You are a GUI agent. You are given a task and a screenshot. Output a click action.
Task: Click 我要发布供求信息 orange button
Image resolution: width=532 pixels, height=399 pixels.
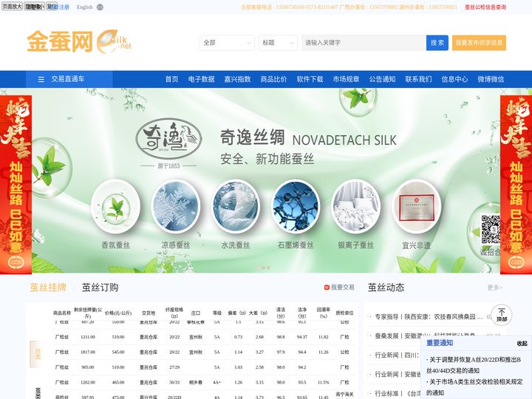pos(479,43)
